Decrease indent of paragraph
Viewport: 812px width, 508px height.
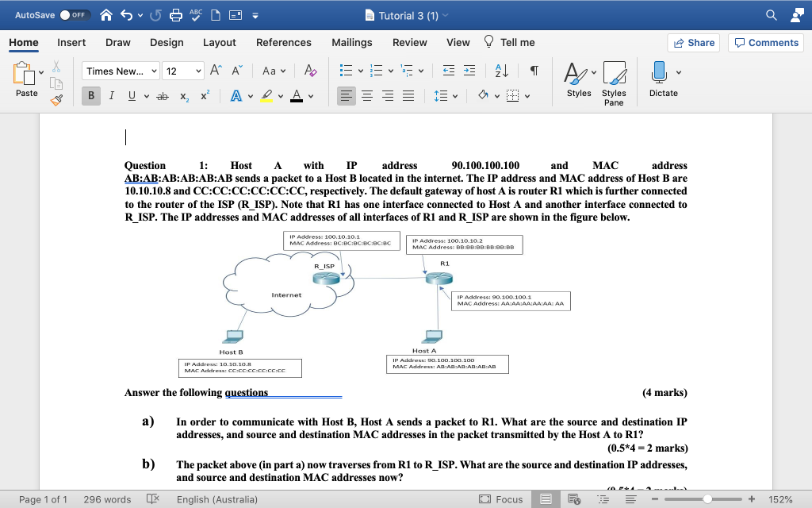point(449,71)
